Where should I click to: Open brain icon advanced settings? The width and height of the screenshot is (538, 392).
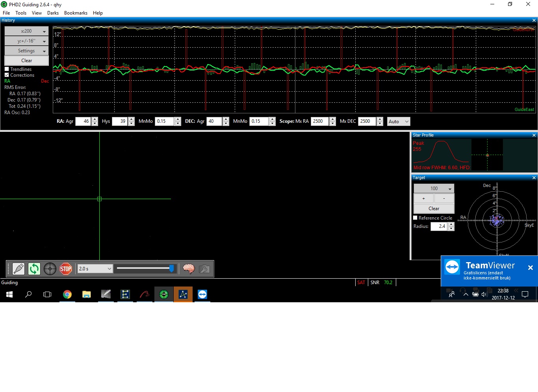click(189, 269)
